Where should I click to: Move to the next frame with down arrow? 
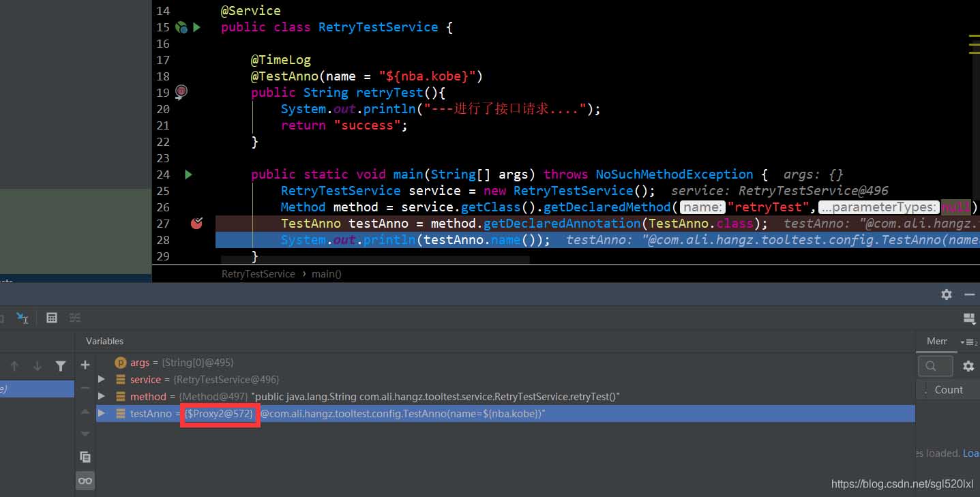(x=38, y=366)
